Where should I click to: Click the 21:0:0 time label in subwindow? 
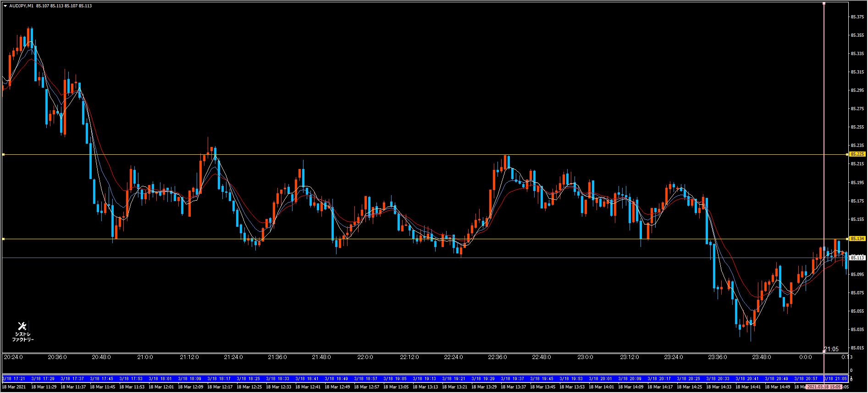click(145, 357)
